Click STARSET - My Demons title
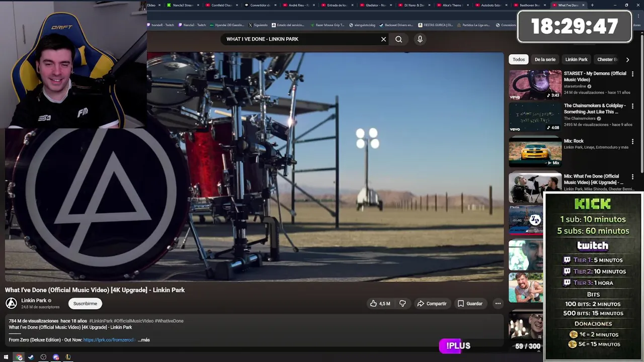The width and height of the screenshot is (644, 362). (x=595, y=76)
